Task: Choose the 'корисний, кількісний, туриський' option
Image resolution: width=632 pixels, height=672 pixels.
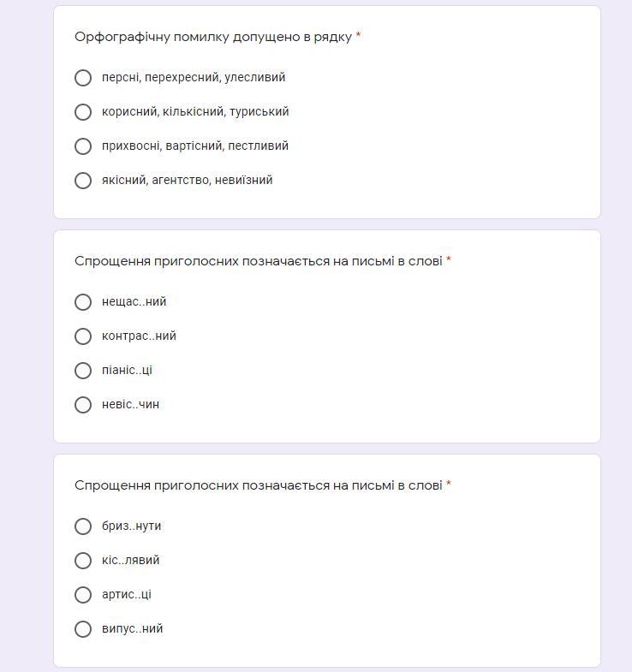Action: (83, 112)
